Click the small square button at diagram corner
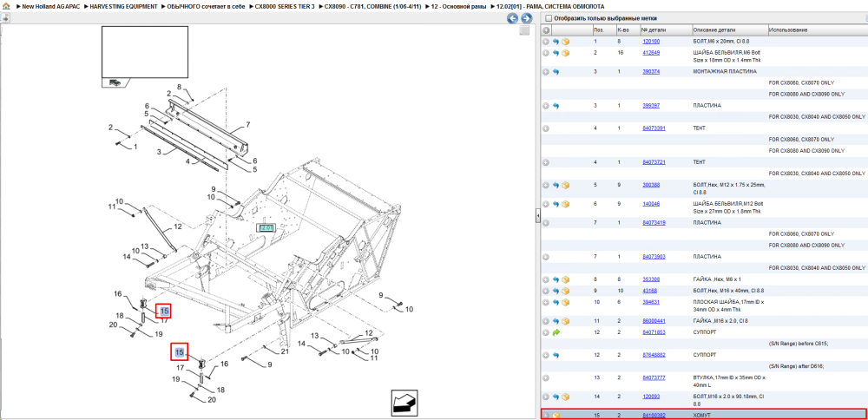 click(x=524, y=31)
